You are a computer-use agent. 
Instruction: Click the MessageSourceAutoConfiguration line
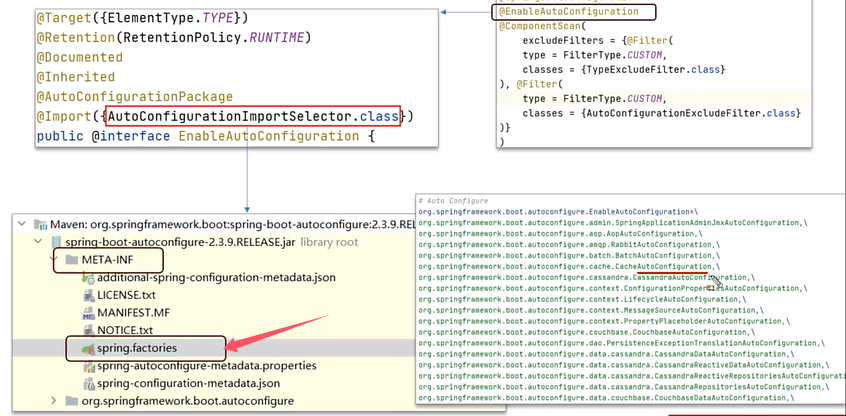click(x=591, y=310)
